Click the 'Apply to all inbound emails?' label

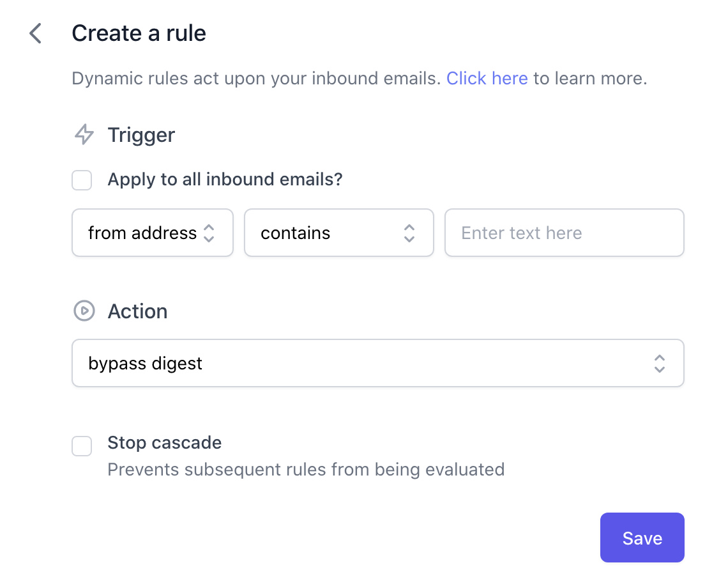pos(225,180)
